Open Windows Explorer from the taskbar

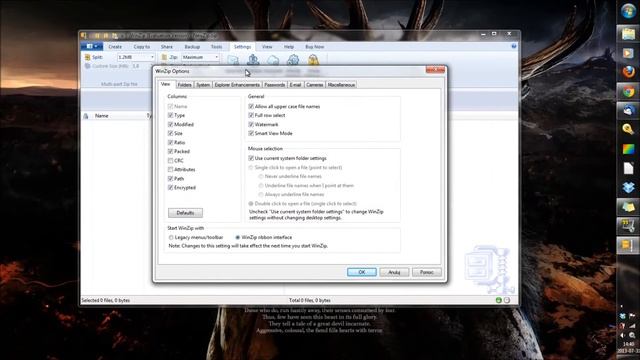[628, 33]
